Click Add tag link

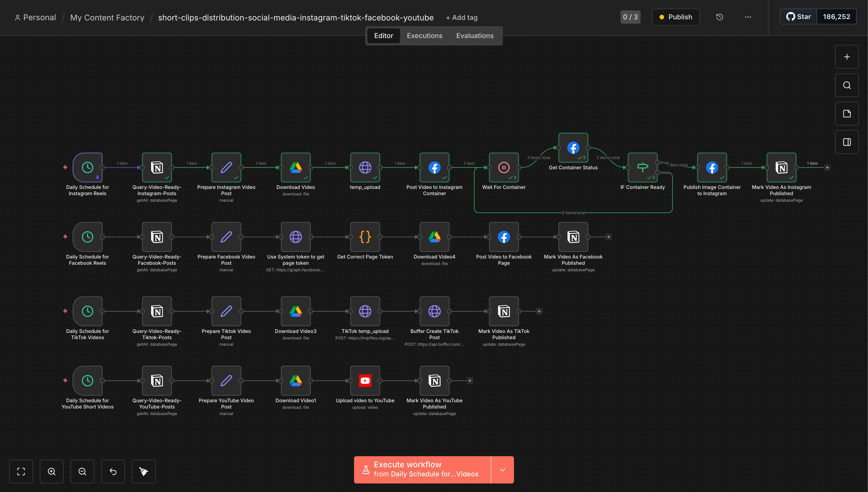point(462,18)
